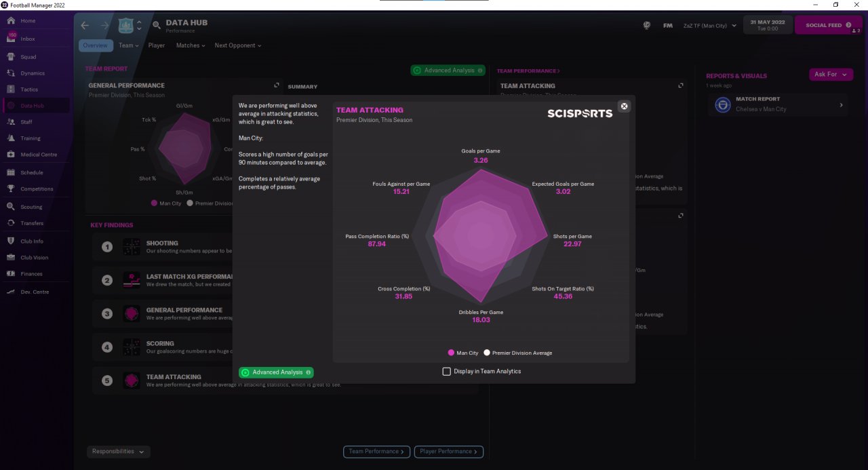Open the Staff sidebar icon
Image resolution: width=868 pixels, height=470 pixels.
[x=11, y=122]
